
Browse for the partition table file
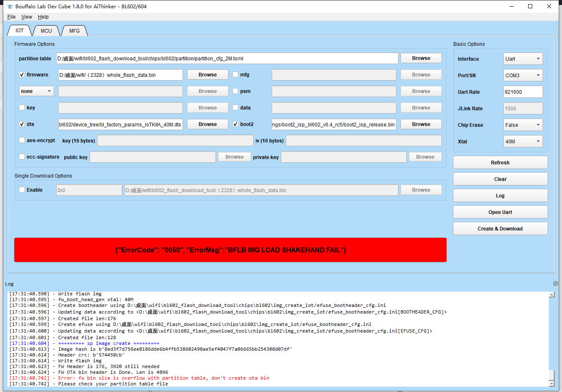tap(421, 58)
